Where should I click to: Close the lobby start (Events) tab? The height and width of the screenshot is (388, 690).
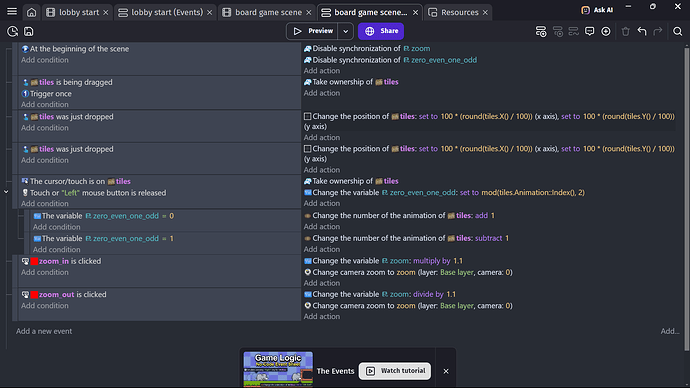click(209, 12)
